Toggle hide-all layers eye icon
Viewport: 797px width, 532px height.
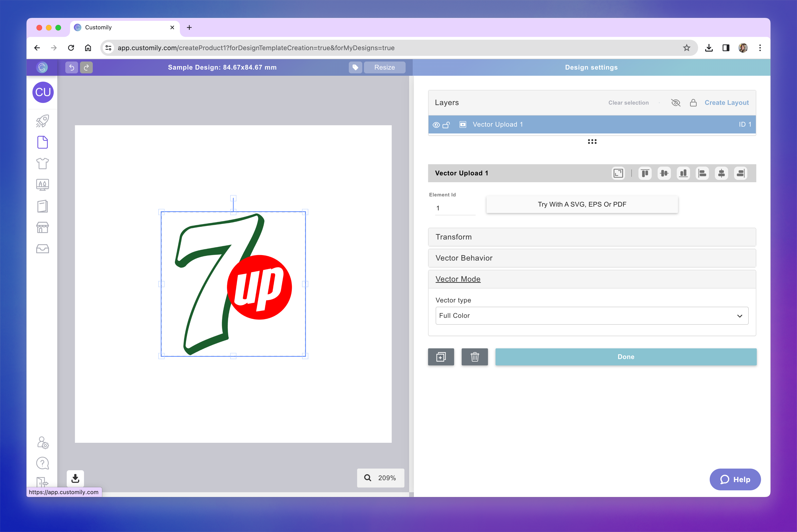coord(676,103)
